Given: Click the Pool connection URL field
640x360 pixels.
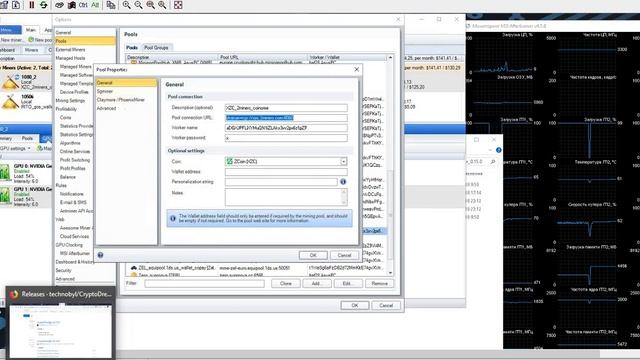Looking at the screenshot, I should click(x=286, y=118).
